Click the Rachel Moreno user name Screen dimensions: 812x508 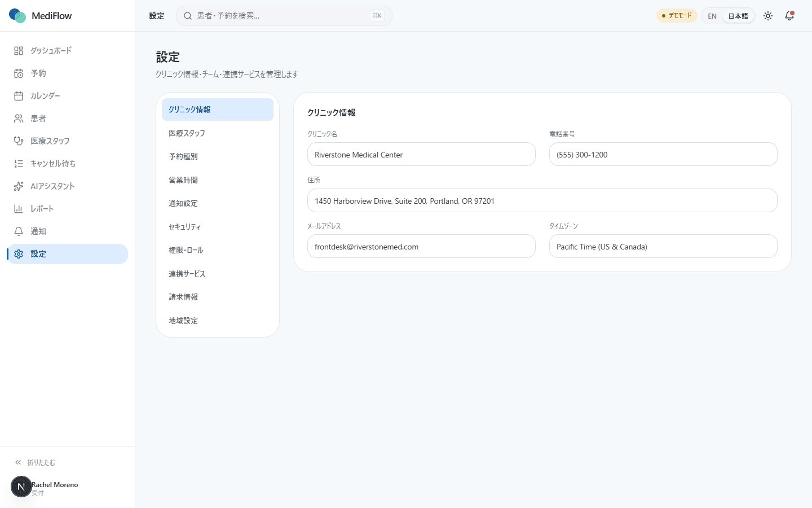[55, 484]
